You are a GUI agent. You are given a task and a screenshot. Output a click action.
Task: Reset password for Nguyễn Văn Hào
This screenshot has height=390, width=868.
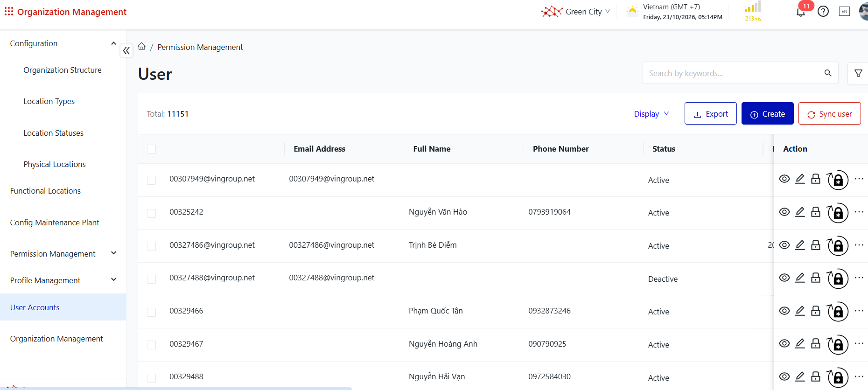click(837, 213)
